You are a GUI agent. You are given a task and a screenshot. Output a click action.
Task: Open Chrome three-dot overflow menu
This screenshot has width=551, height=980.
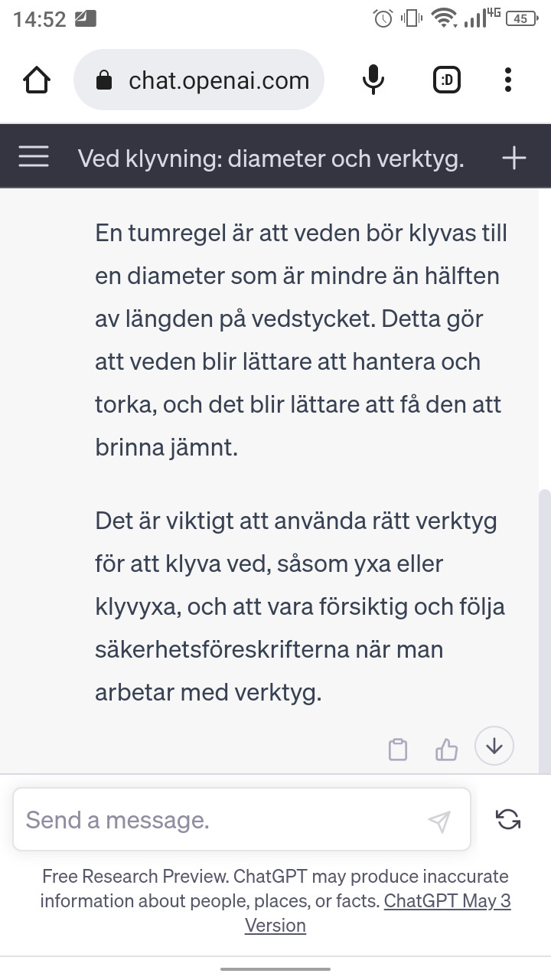pos(508,80)
